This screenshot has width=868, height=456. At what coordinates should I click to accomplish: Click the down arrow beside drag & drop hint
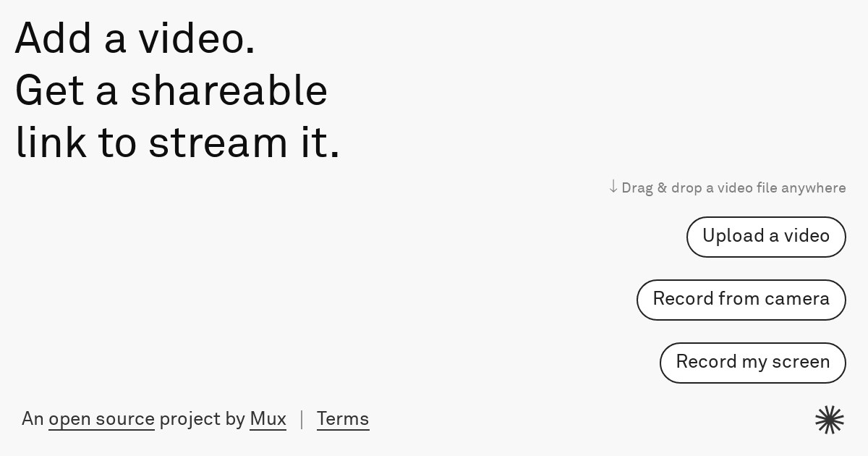(x=613, y=187)
